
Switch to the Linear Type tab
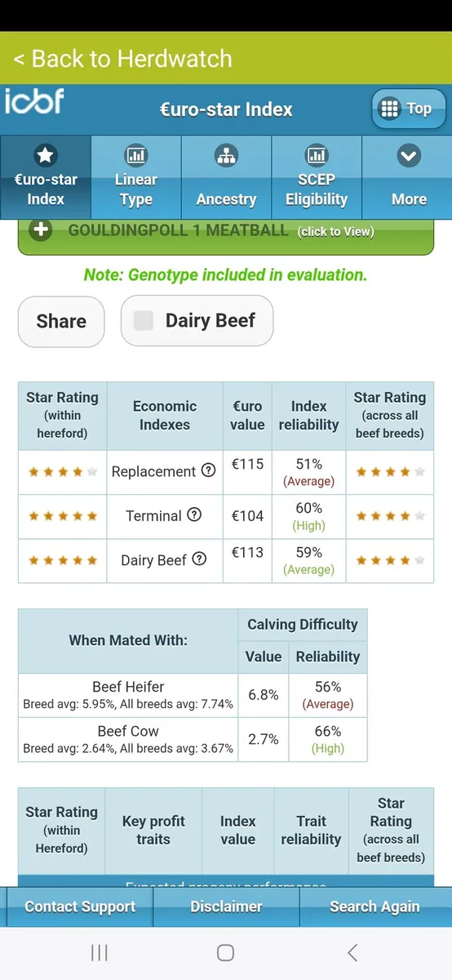[x=135, y=177]
